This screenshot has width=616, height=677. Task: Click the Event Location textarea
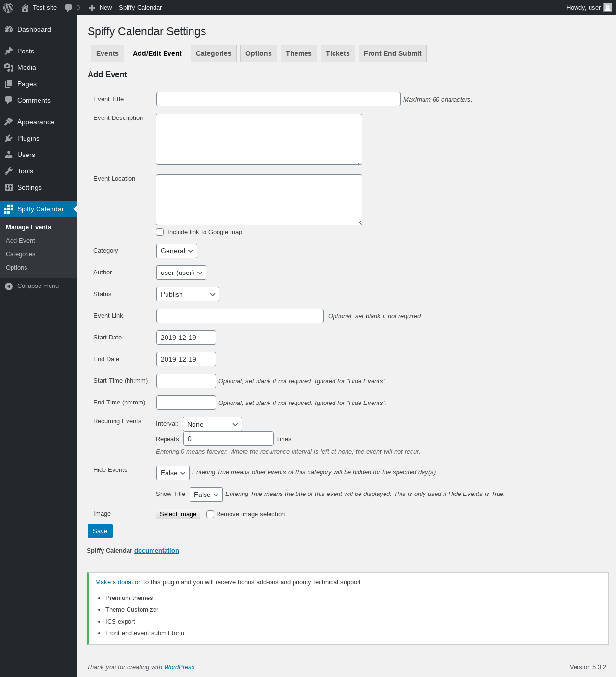259,200
